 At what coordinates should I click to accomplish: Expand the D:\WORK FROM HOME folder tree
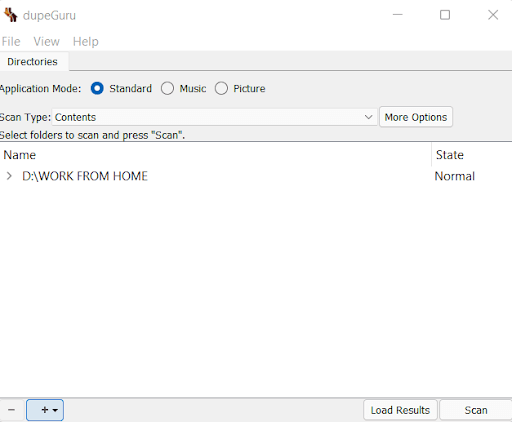9,176
